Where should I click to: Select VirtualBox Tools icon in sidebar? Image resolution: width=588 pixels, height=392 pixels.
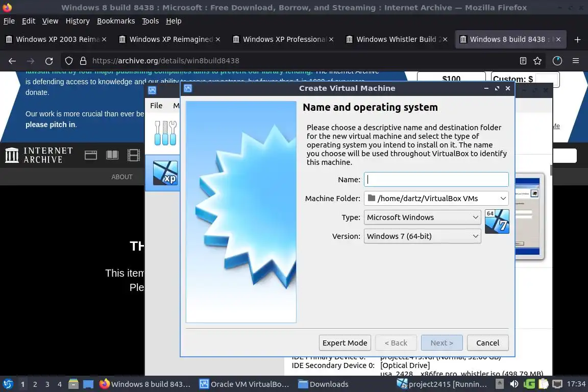(165, 133)
